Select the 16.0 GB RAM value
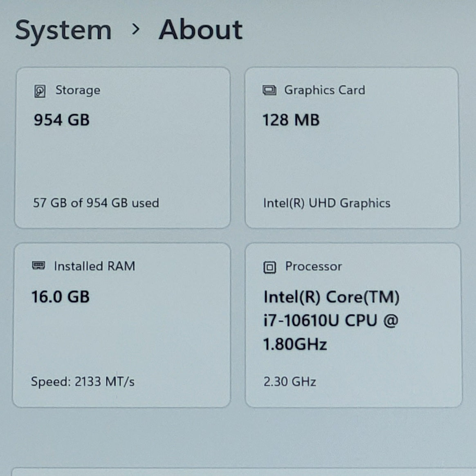The image size is (476, 476). pyautogui.click(x=61, y=296)
